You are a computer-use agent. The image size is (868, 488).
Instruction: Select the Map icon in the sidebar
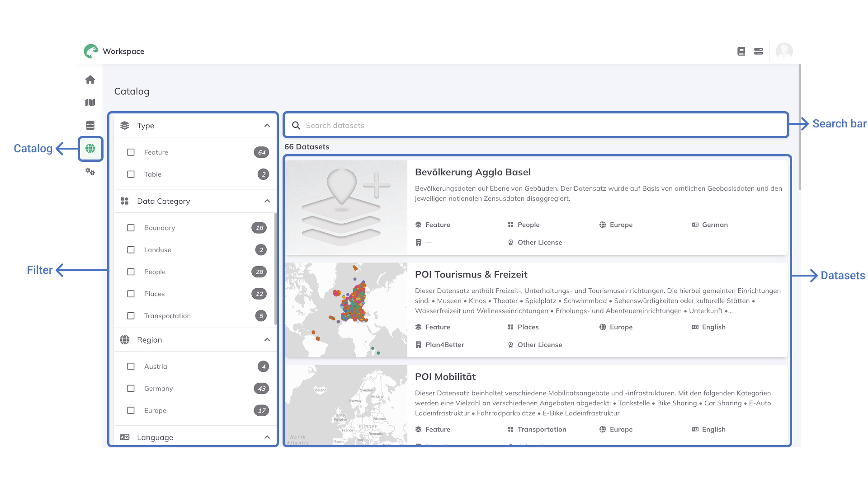click(x=90, y=103)
